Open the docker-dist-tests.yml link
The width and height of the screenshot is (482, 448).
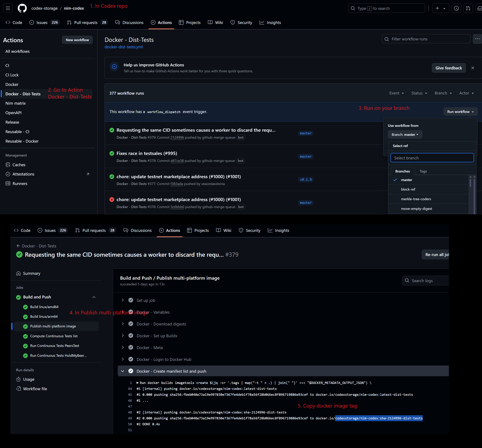(123, 47)
